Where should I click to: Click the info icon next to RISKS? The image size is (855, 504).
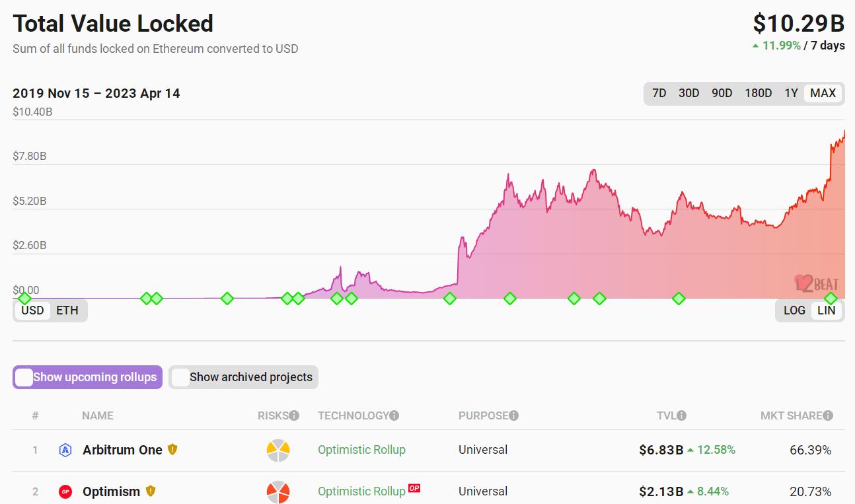294,415
